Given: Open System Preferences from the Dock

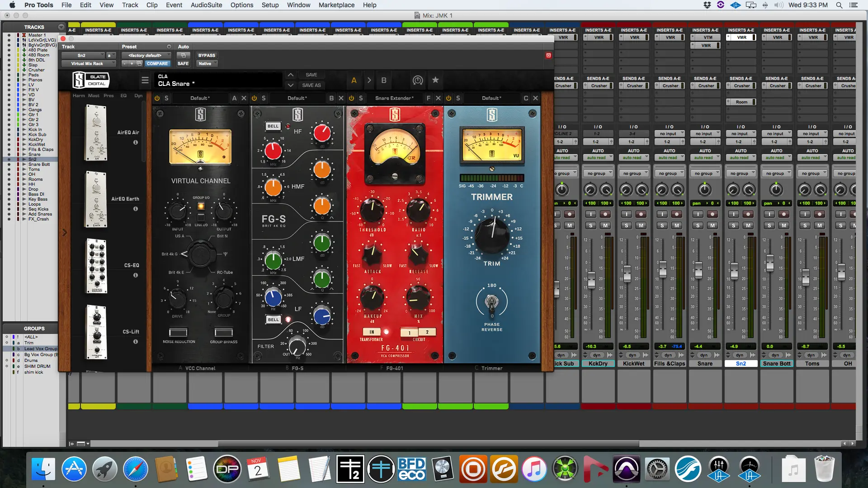Looking at the screenshot, I should [656, 469].
